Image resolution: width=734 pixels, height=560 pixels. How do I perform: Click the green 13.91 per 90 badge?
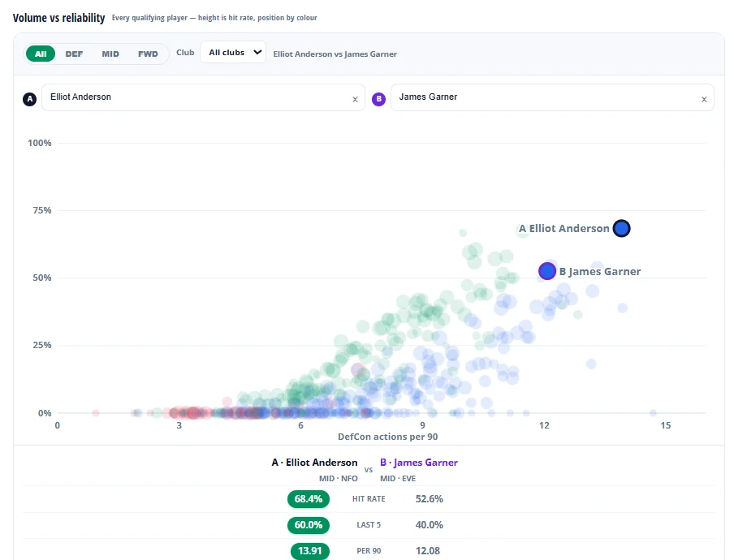(310, 550)
